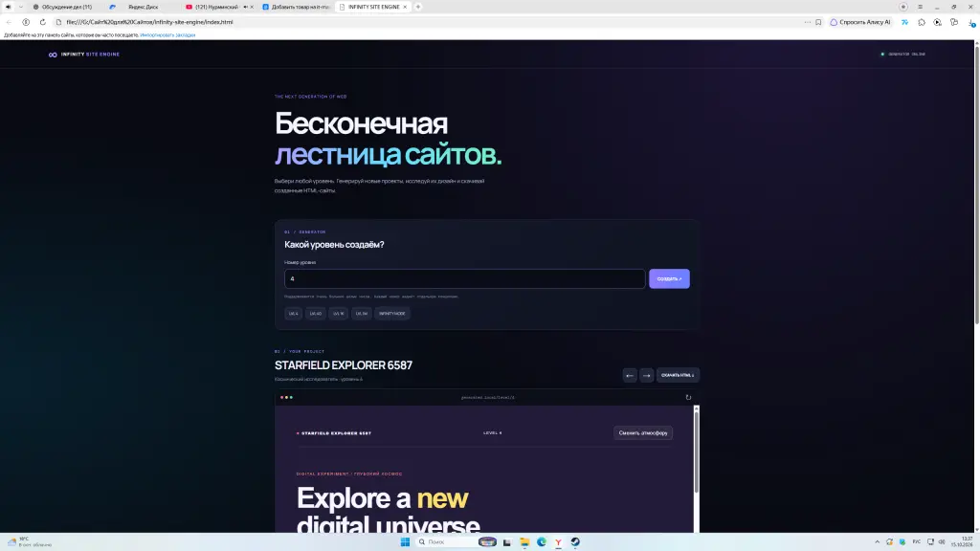
Task: Click the LEVEL 4 label in the preview header
Action: coord(493,433)
